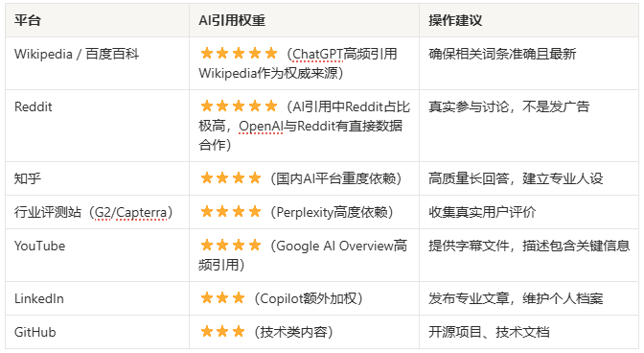Click the four stars in 知乎 row
The image size is (644, 353).
pyautogui.click(x=230, y=178)
